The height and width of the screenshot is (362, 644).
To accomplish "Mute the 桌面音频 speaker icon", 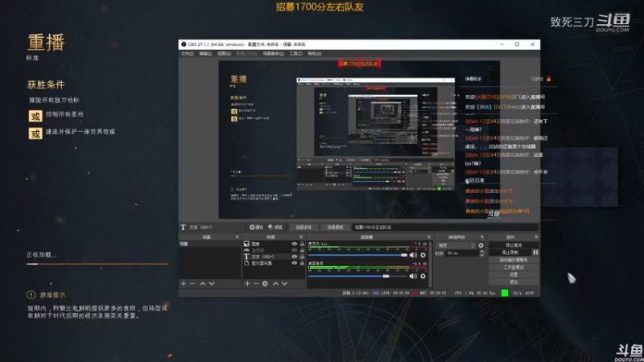I will tap(413, 276).
